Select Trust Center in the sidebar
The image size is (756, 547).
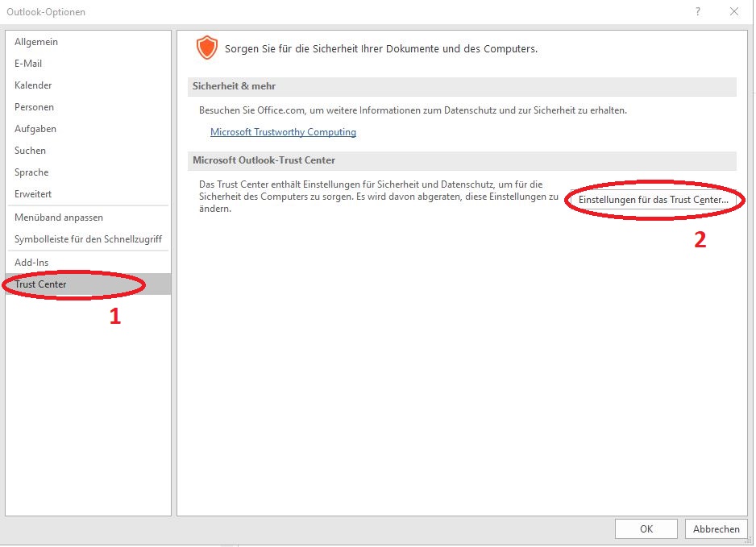click(x=88, y=284)
